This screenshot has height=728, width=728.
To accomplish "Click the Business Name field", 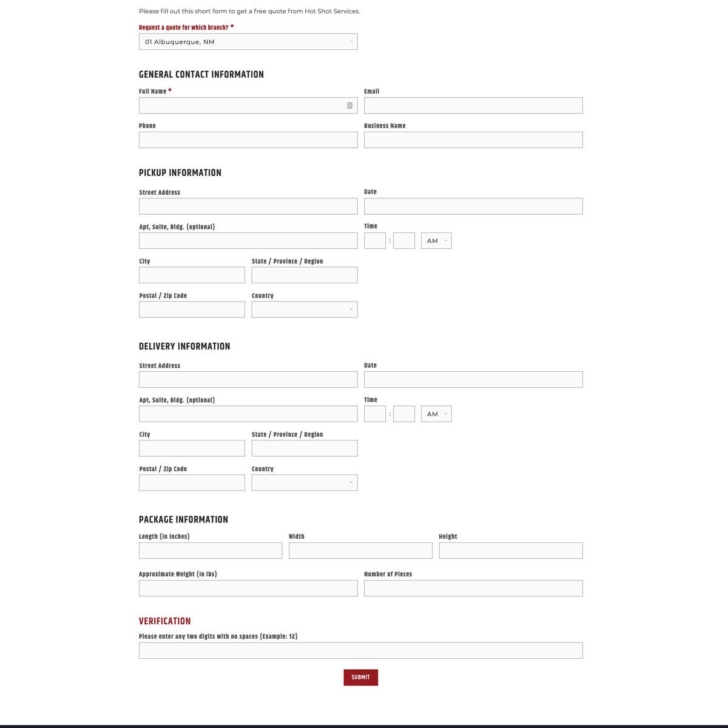I will coord(473,140).
